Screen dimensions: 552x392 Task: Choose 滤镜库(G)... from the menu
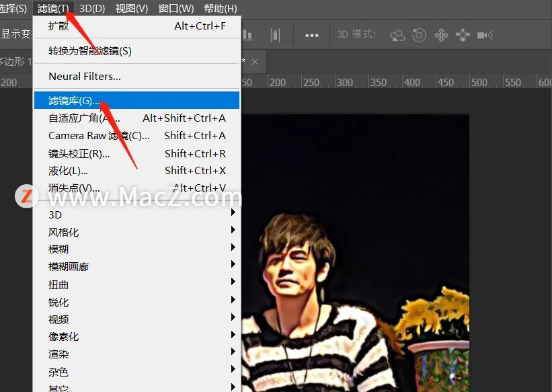click(74, 101)
